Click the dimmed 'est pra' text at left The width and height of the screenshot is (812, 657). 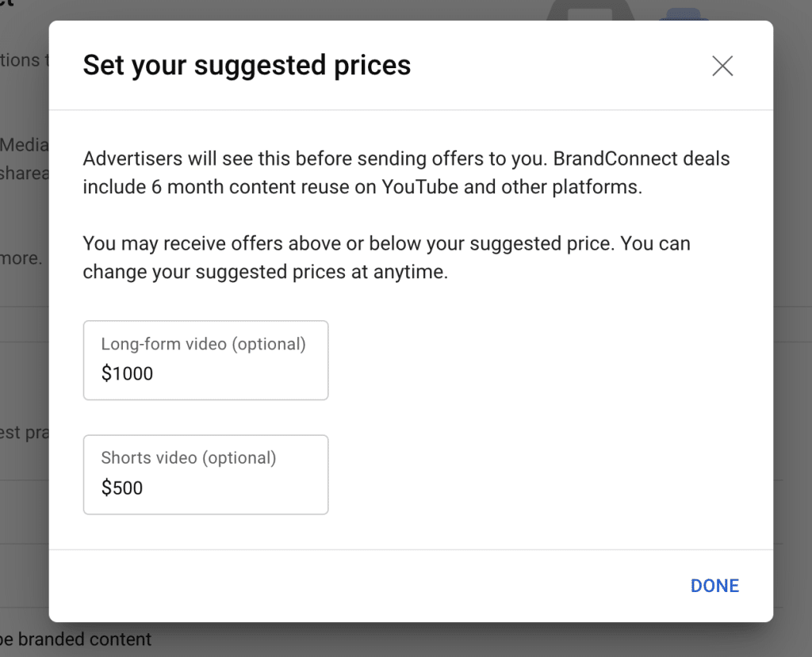coord(24,434)
